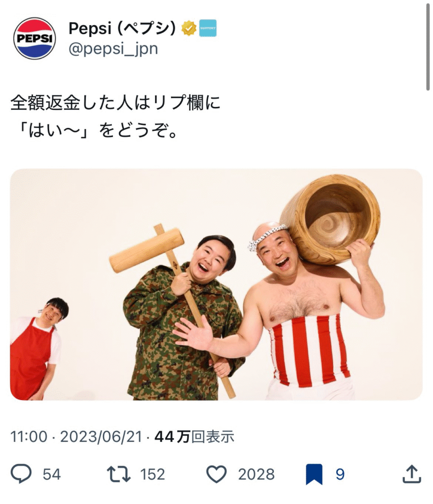Toggle the blue bookmark icon

pos(314,474)
